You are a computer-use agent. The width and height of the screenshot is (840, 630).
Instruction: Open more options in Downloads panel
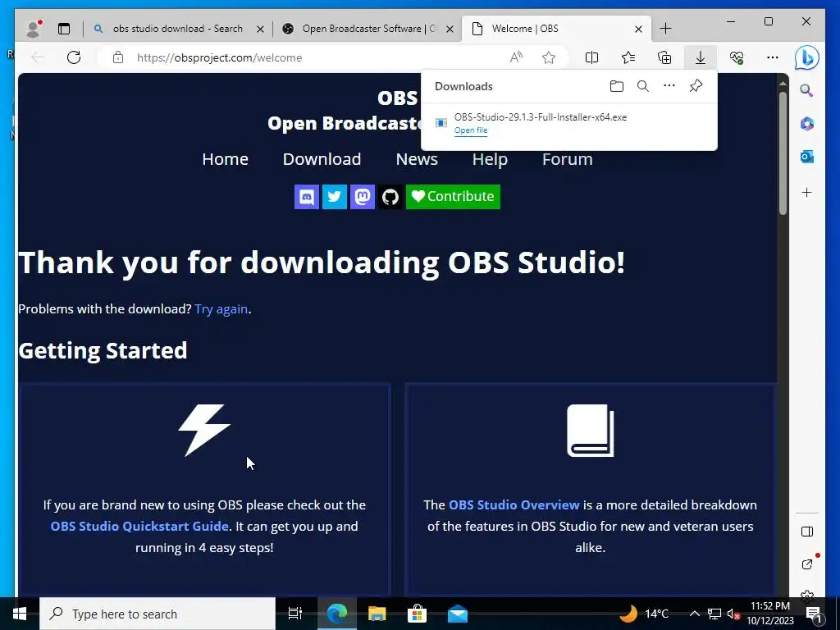pos(669,85)
